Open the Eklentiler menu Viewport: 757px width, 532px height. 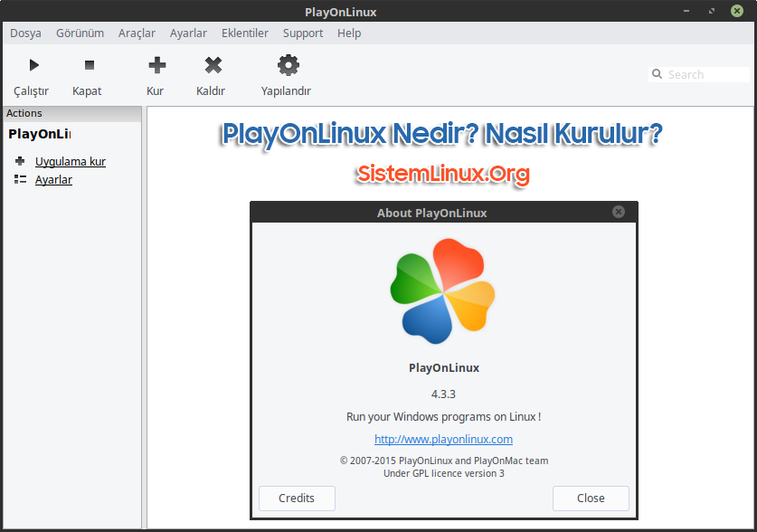pyautogui.click(x=244, y=33)
